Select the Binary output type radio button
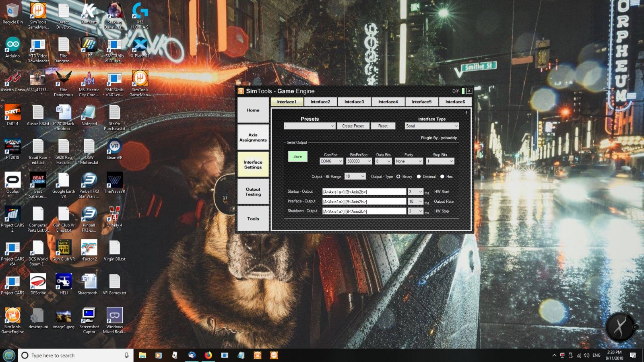This screenshot has width=644, height=362. [x=398, y=177]
